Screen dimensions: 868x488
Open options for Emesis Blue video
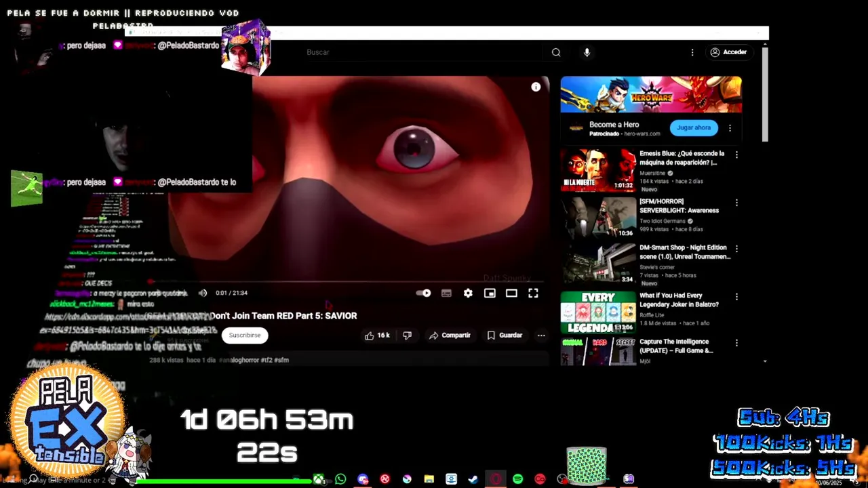(736, 155)
